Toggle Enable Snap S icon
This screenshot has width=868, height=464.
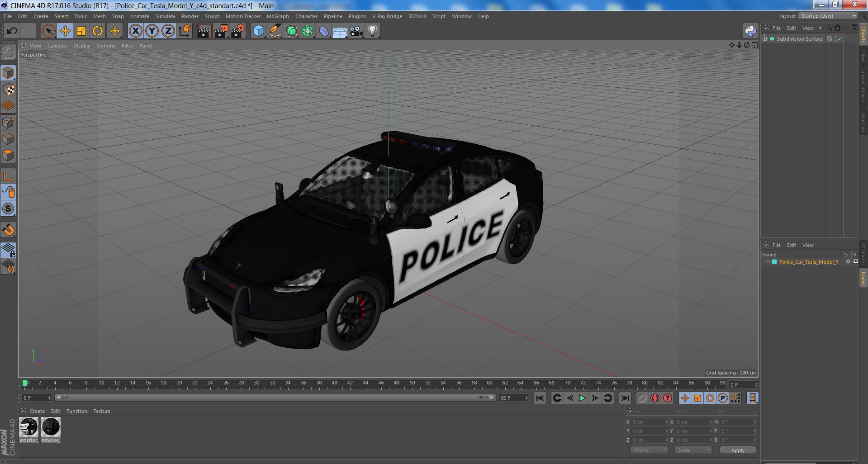(8, 208)
